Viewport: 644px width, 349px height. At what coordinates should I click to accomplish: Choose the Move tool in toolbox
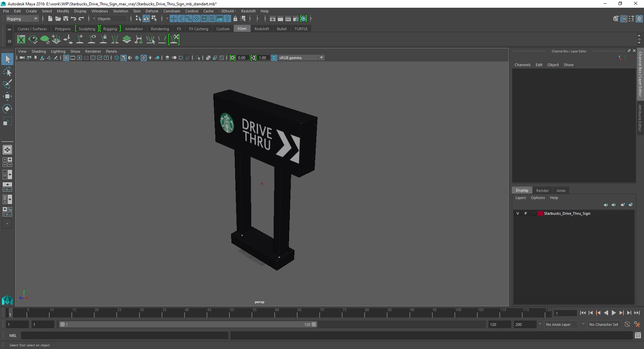[x=7, y=96]
